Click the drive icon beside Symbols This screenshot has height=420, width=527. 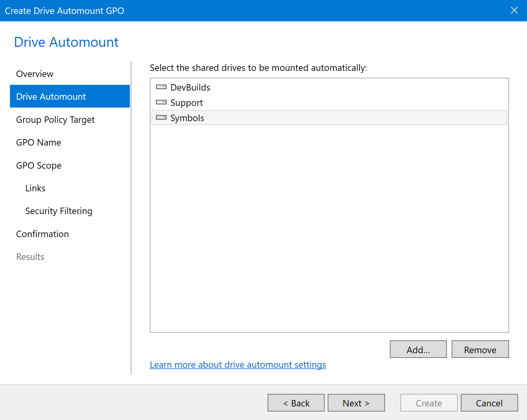tap(161, 118)
